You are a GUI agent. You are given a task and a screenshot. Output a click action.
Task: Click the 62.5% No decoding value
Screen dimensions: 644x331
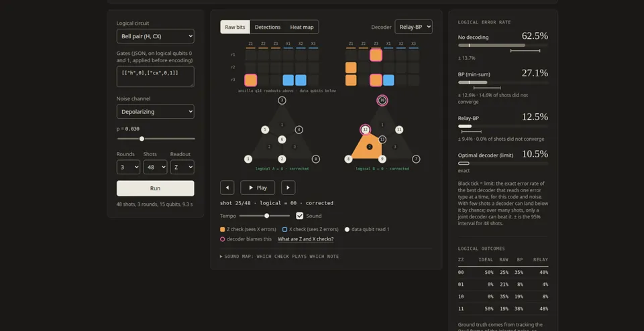coord(535,36)
